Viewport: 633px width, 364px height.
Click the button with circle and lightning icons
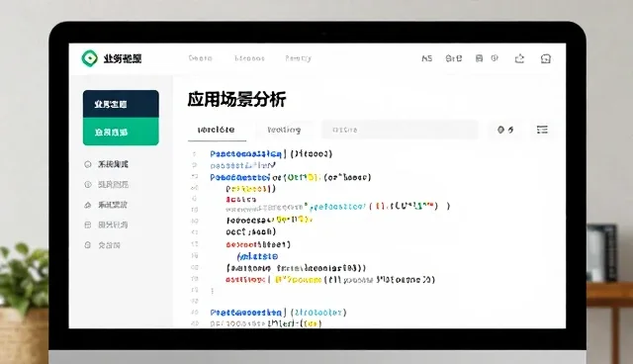point(505,130)
